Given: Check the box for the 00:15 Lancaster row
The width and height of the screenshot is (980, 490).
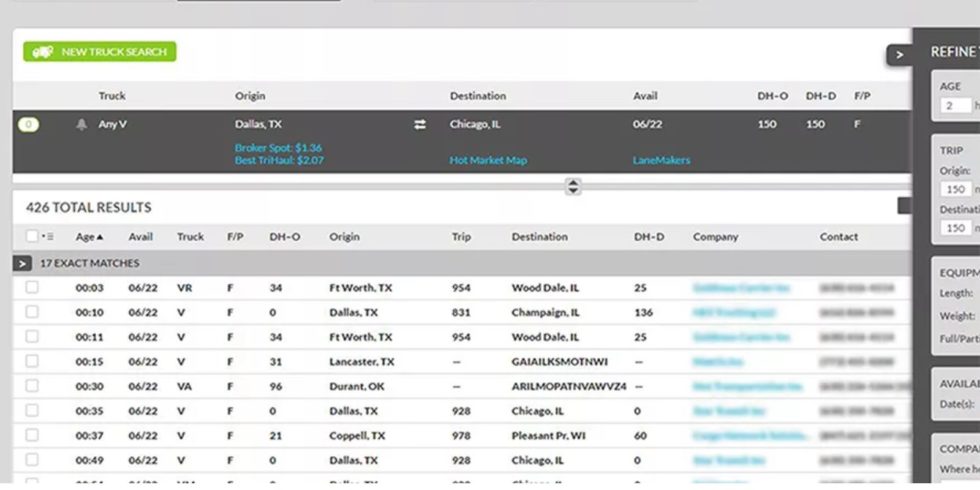Looking at the screenshot, I should [32, 361].
